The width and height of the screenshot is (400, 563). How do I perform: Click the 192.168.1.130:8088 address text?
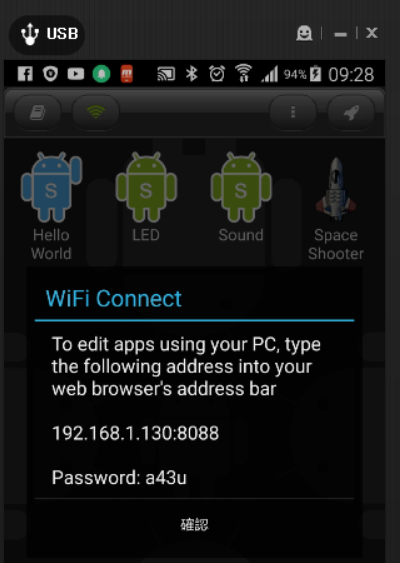click(x=135, y=433)
